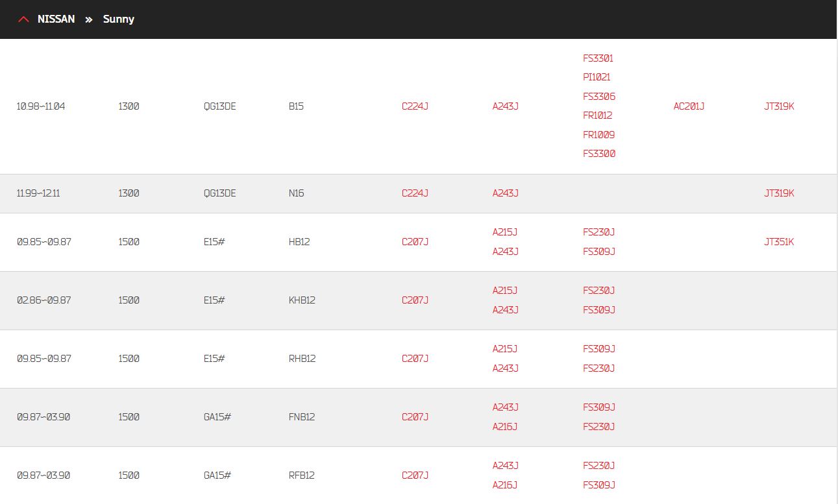Open the FR1009 part link

tap(598, 135)
